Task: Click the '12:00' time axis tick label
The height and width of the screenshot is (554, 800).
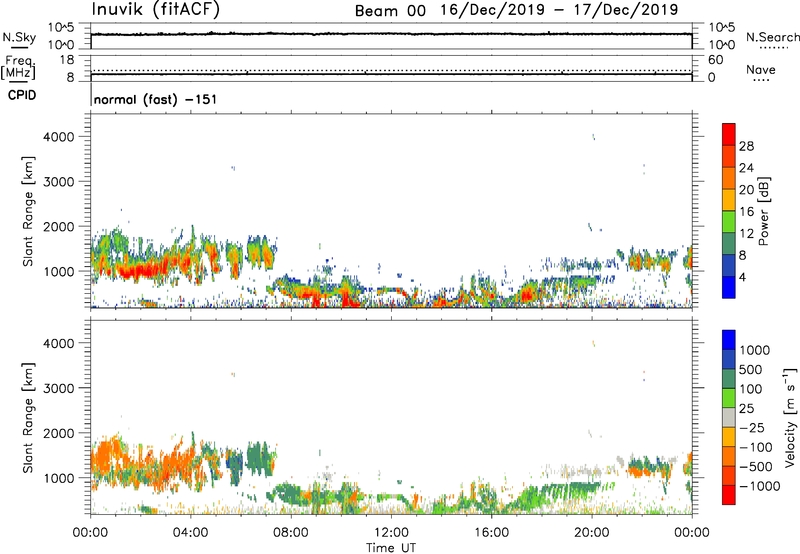Action: pyautogui.click(x=391, y=533)
